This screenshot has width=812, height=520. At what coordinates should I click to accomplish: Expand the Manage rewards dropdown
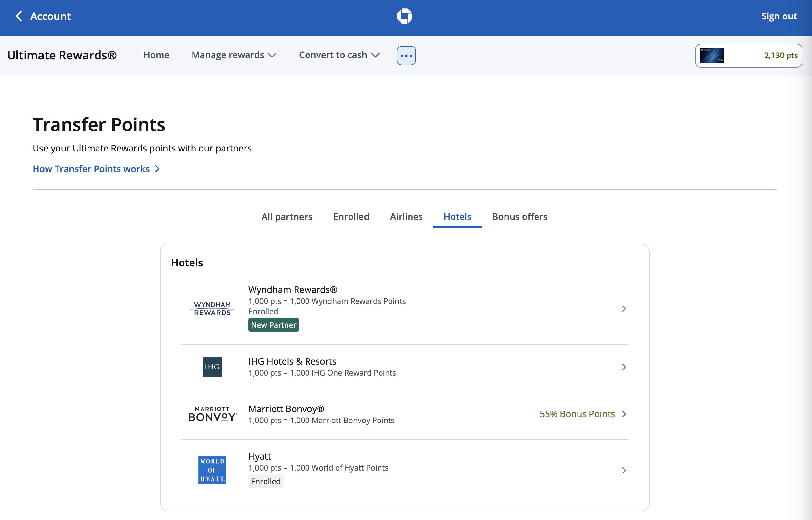pyautogui.click(x=234, y=55)
